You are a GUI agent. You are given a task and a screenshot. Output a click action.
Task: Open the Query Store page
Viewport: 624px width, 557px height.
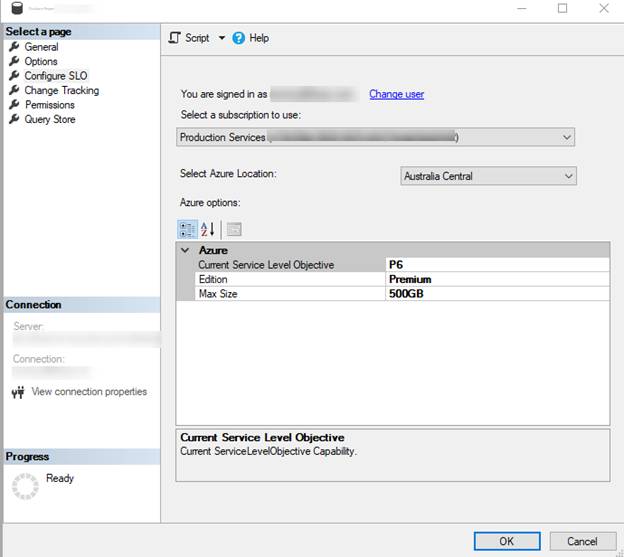click(50, 119)
